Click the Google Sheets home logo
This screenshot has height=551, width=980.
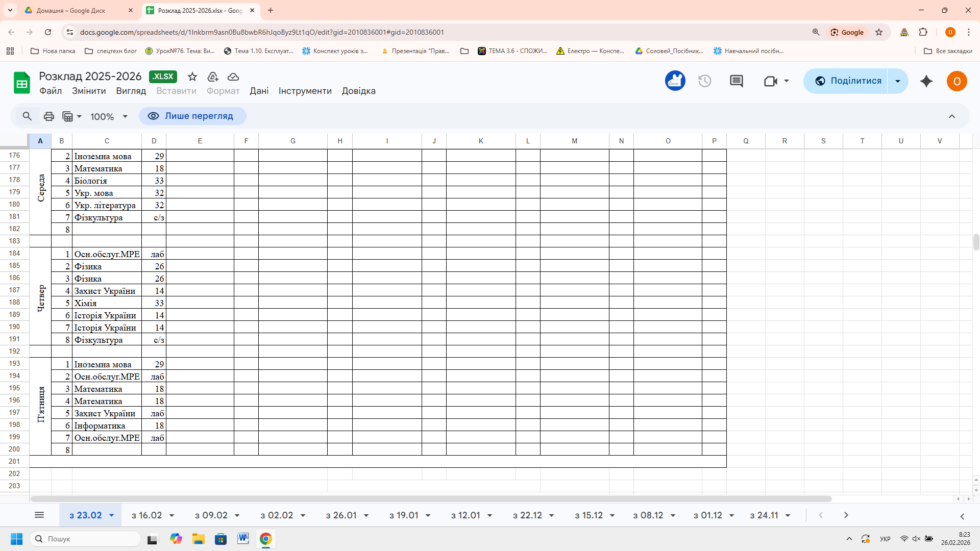tap(22, 83)
